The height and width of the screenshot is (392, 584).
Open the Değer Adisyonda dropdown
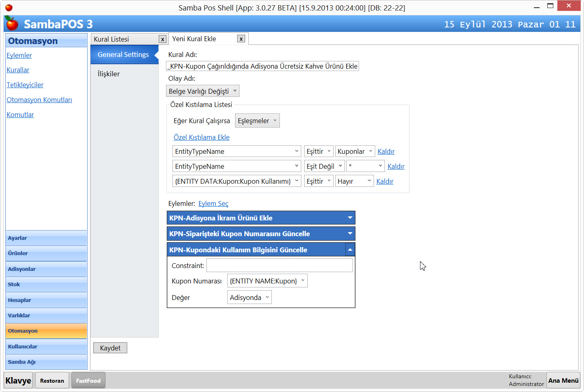[249, 298]
